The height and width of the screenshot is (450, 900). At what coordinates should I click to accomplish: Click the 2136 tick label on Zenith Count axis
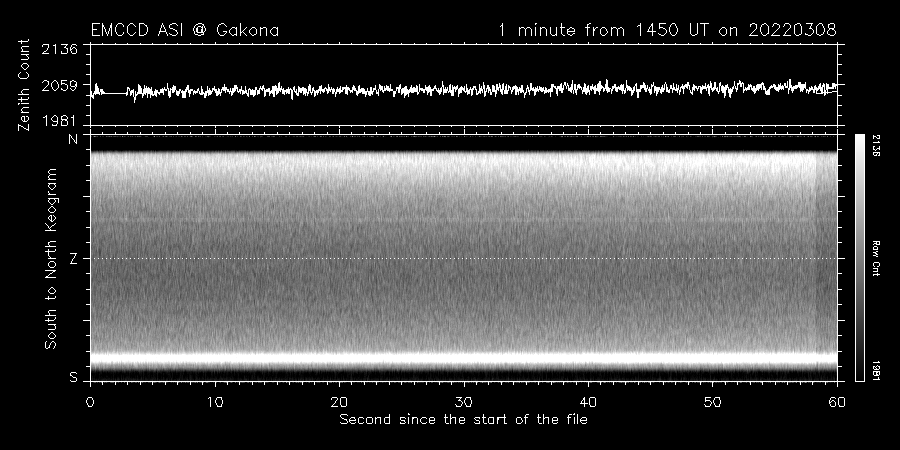tap(60, 49)
